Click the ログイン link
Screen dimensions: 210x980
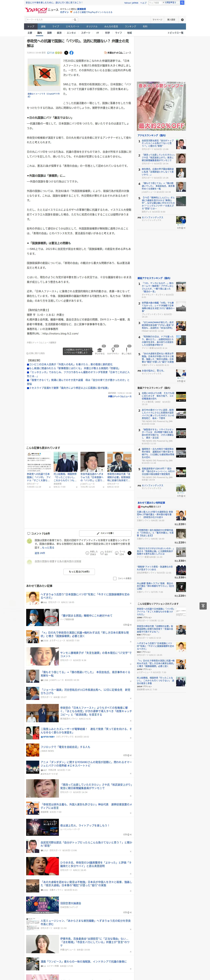(x=64, y=12)
